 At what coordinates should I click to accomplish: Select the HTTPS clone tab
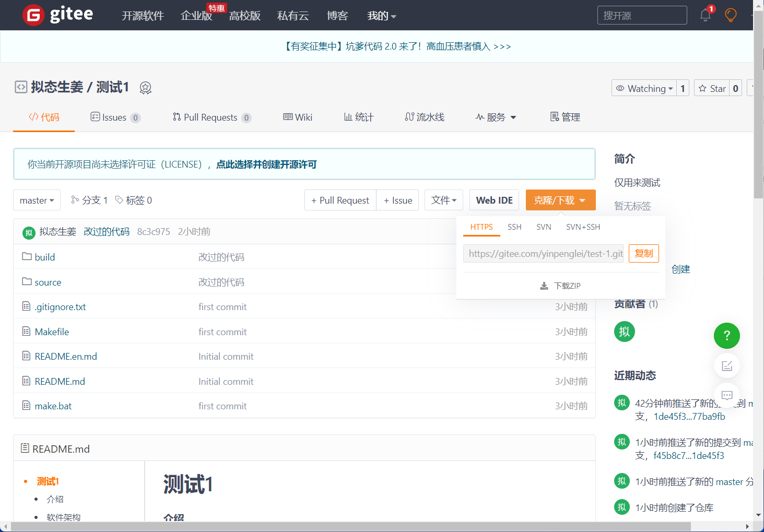click(x=481, y=227)
